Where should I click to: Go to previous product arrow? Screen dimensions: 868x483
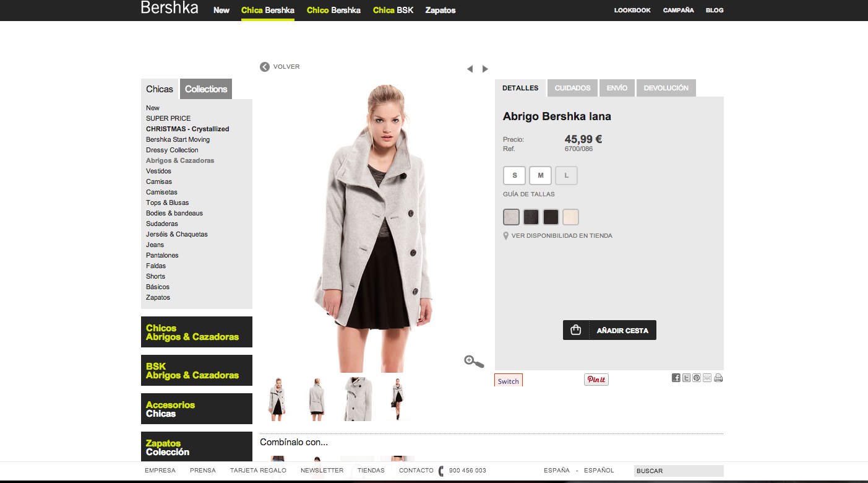(x=470, y=69)
